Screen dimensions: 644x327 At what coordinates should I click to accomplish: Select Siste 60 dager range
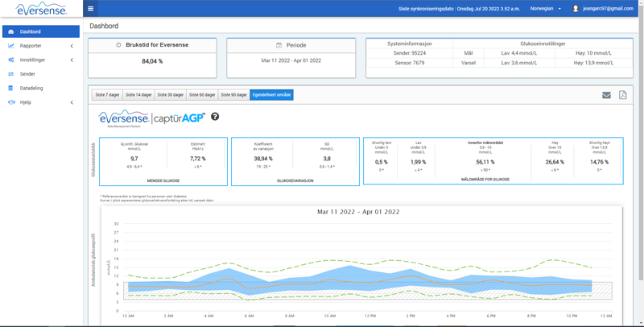tap(202, 95)
